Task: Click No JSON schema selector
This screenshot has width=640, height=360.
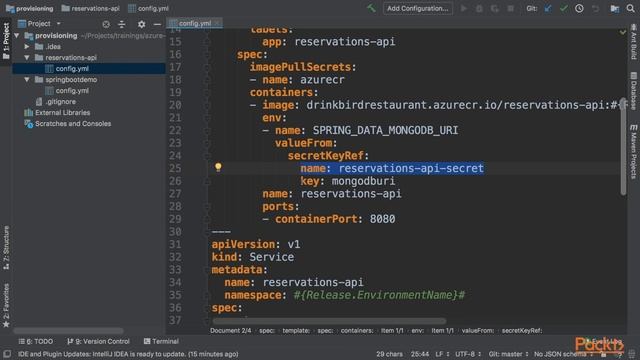Action: 563,354
